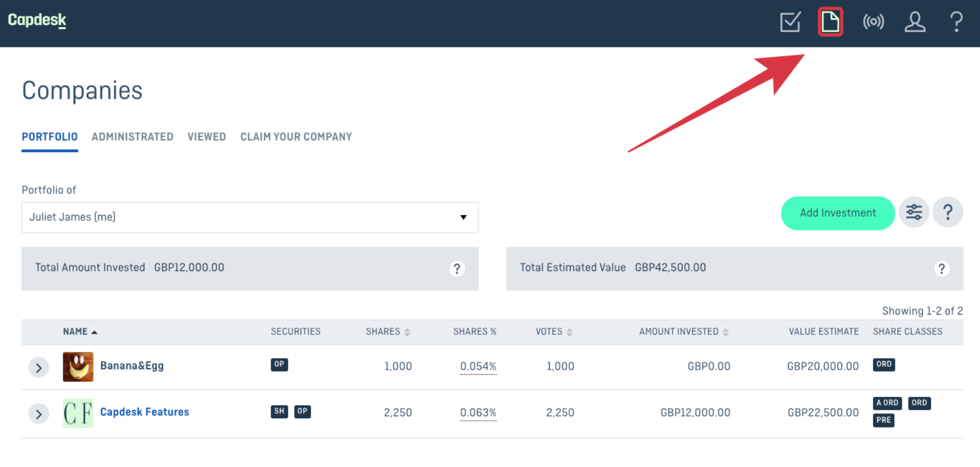
Task: Click the Total Estimated Value GBP42,500.00 figure
Action: click(x=670, y=267)
